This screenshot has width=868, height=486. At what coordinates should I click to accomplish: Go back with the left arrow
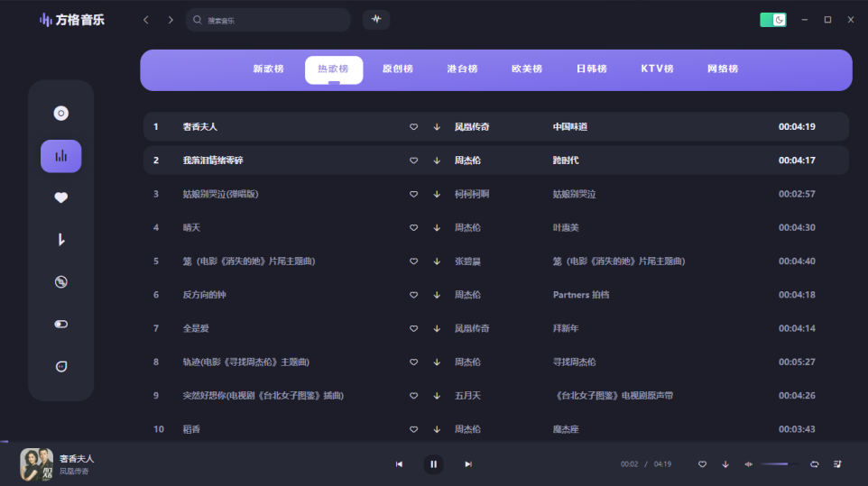pos(146,20)
